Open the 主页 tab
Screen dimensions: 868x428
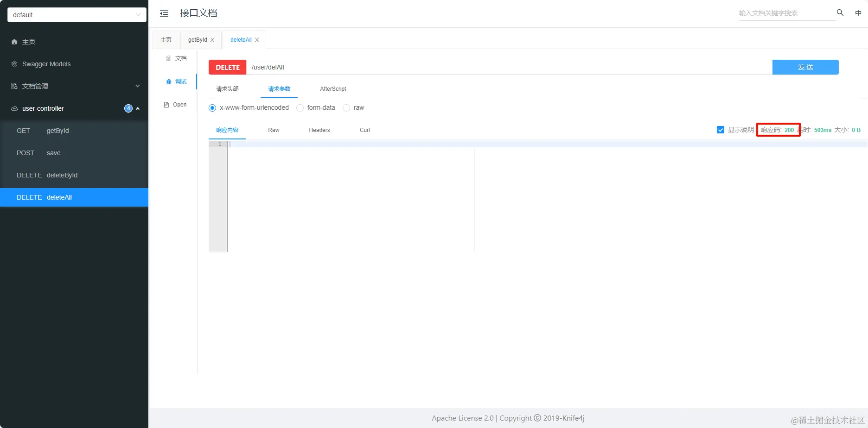(166, 40)
